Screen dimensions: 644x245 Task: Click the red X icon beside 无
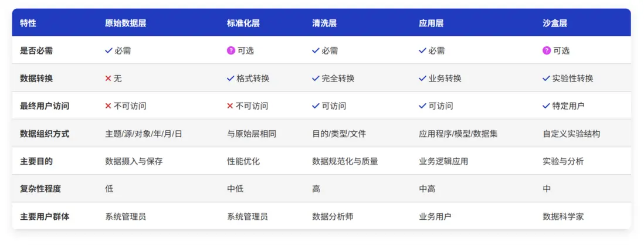pyautogui.click(x=108, y=78)
